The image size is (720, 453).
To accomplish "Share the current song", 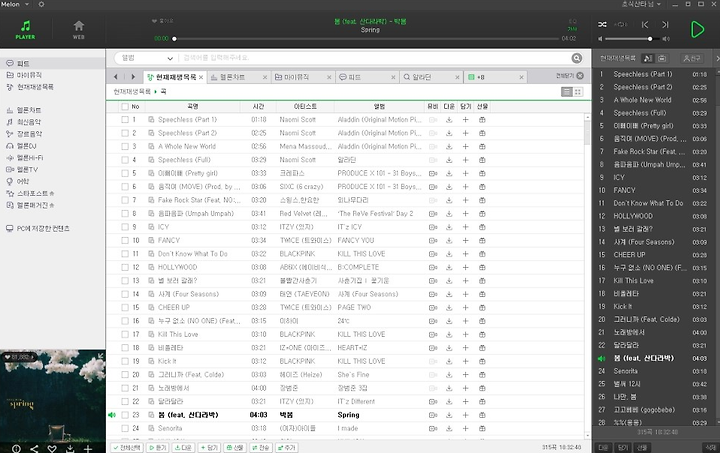I will click(x=34, y=448).
